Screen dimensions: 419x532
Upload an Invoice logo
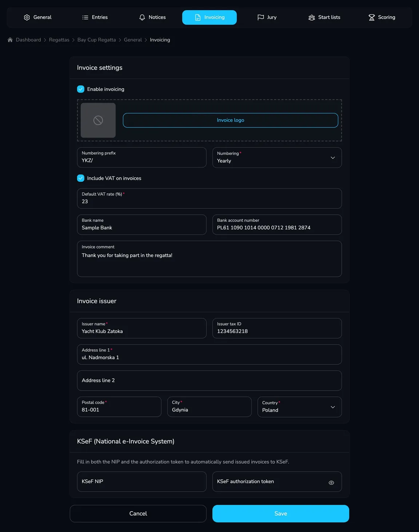click(x=231, y=120)
